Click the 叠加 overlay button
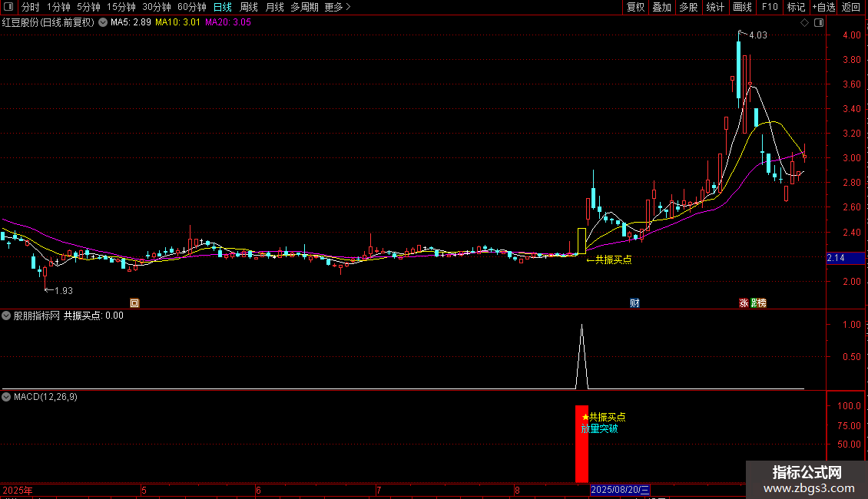Screen dimensions: 868x499 coord(661,7)
